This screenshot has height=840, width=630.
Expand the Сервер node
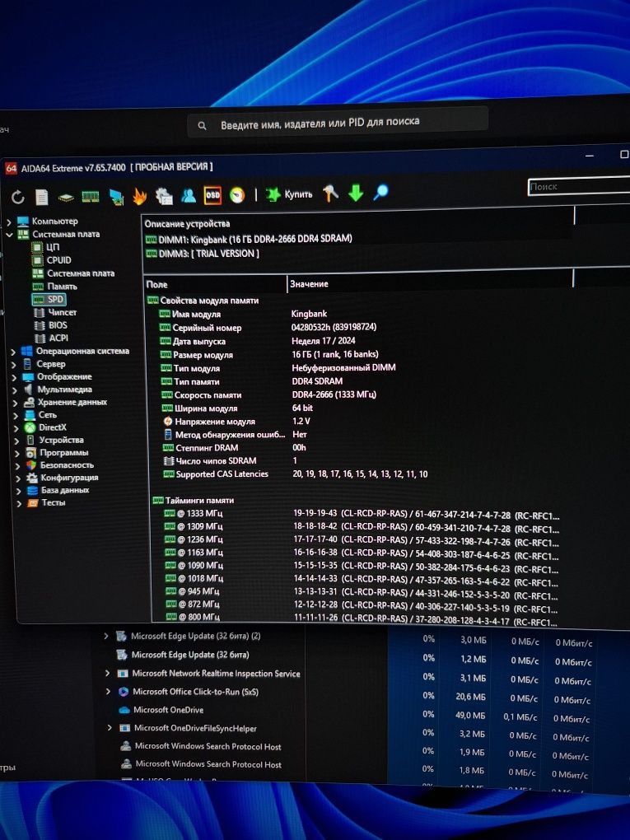tap(14, 365)
